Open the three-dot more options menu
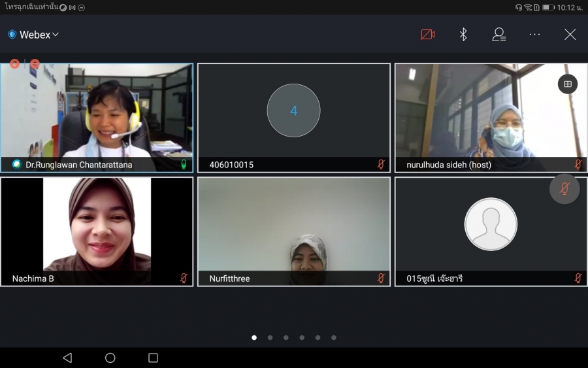The width and height of the screenshot is (588, 368). pos(534,35)
